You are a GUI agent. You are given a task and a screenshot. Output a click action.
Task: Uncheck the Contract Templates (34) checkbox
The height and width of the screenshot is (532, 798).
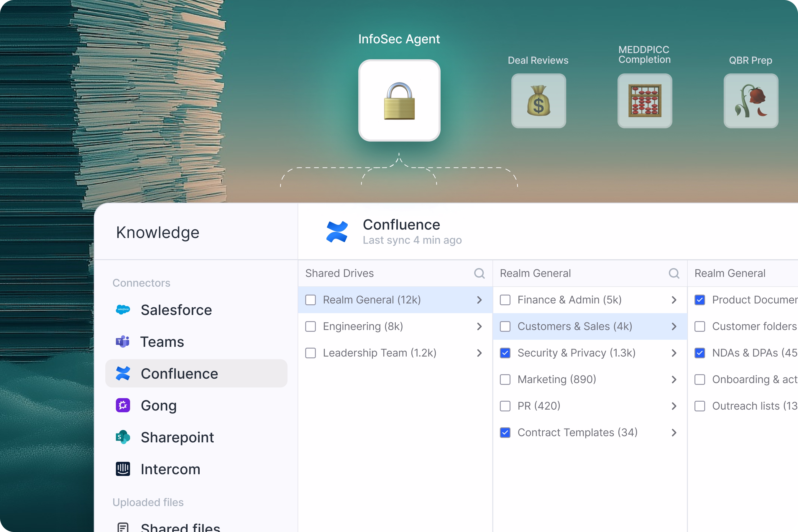pyautogui.click(x=505, y=432)
